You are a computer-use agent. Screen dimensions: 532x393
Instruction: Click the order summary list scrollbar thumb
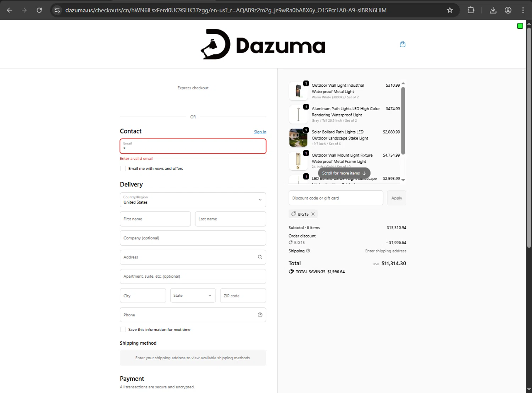[x=403, y=121]
